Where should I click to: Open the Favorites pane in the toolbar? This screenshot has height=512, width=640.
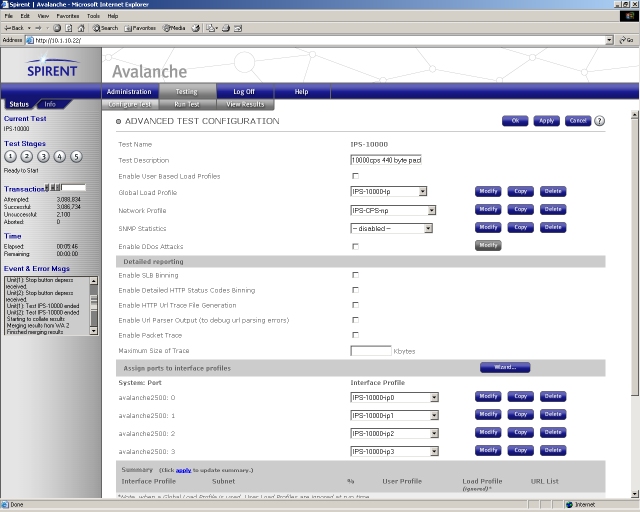tap(140, 28)
